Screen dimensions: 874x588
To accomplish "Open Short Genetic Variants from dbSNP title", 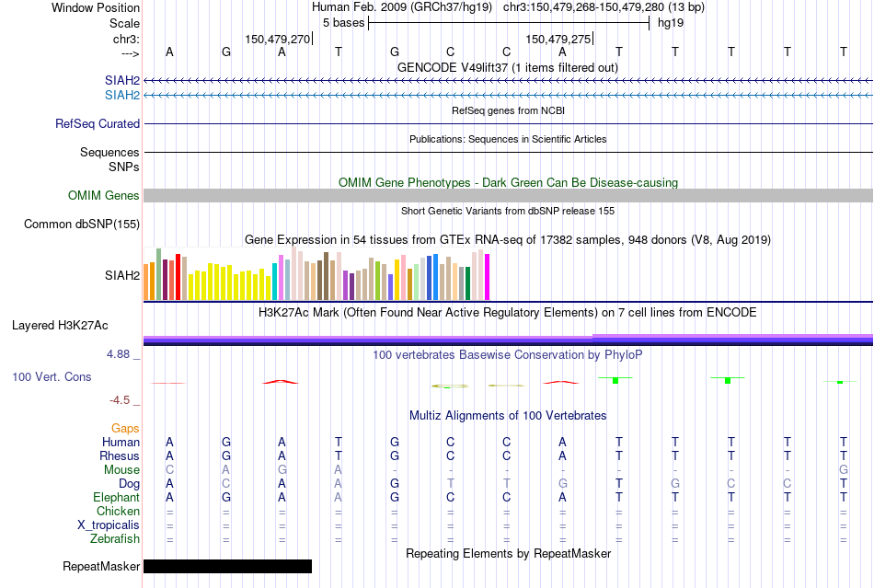I will [508, 211].
